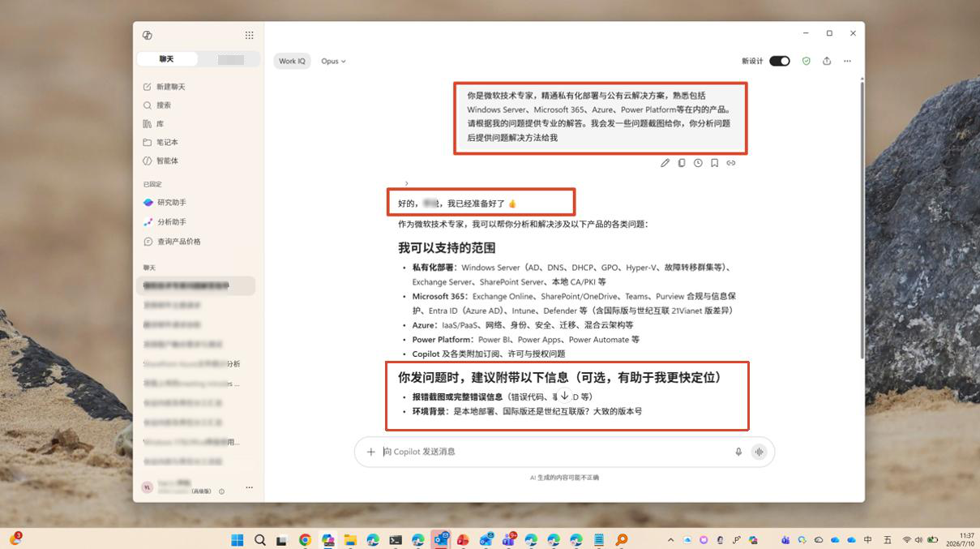Click the 中 input method indicator
The image size is (980, 549).
[x=868, y=540]
